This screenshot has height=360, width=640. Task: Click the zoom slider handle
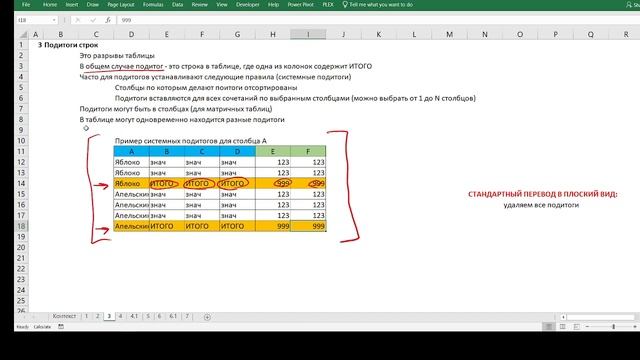pos(613,327)
